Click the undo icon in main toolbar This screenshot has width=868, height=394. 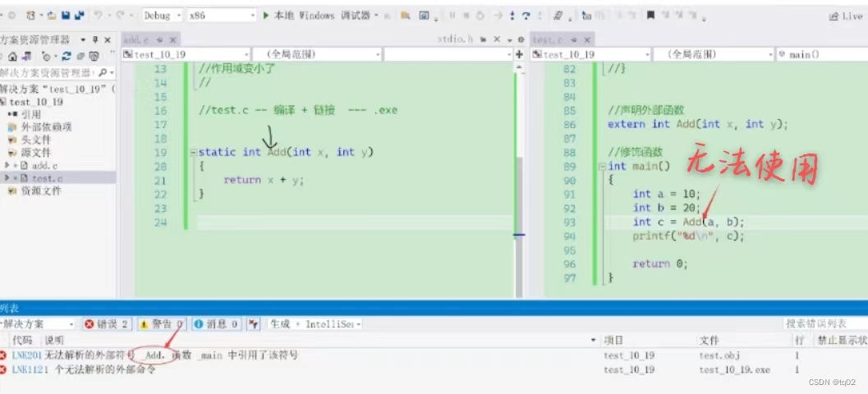(x=98, y=16)
